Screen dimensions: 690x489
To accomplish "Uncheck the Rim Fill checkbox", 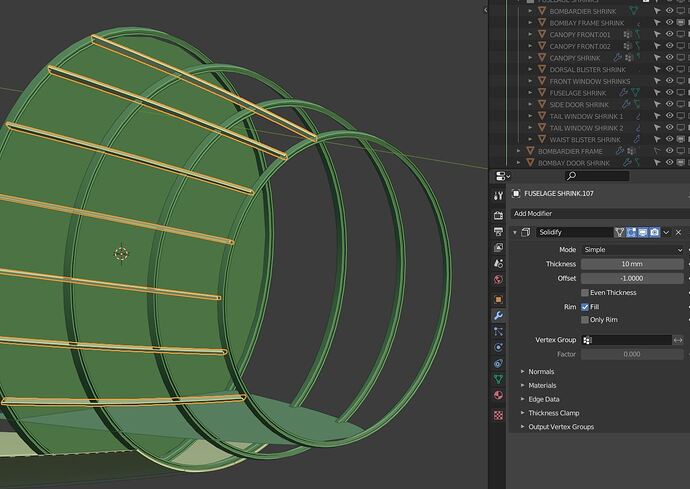I will (585, 307).
